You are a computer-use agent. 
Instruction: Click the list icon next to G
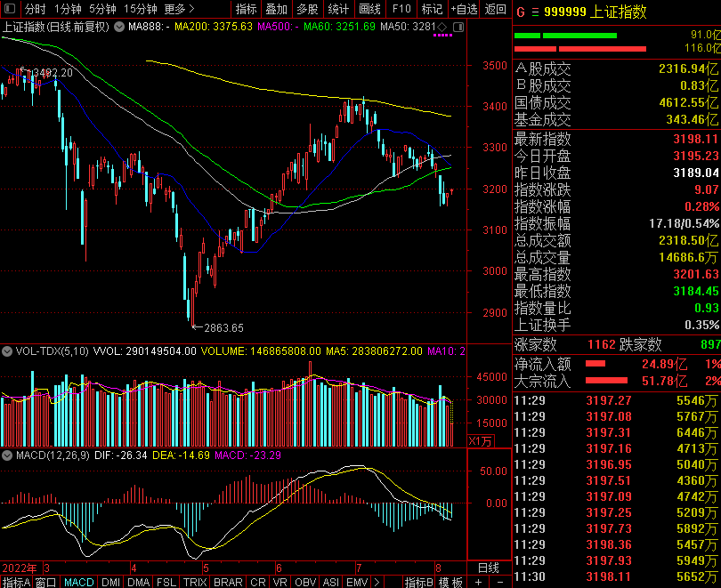(535, 12)
